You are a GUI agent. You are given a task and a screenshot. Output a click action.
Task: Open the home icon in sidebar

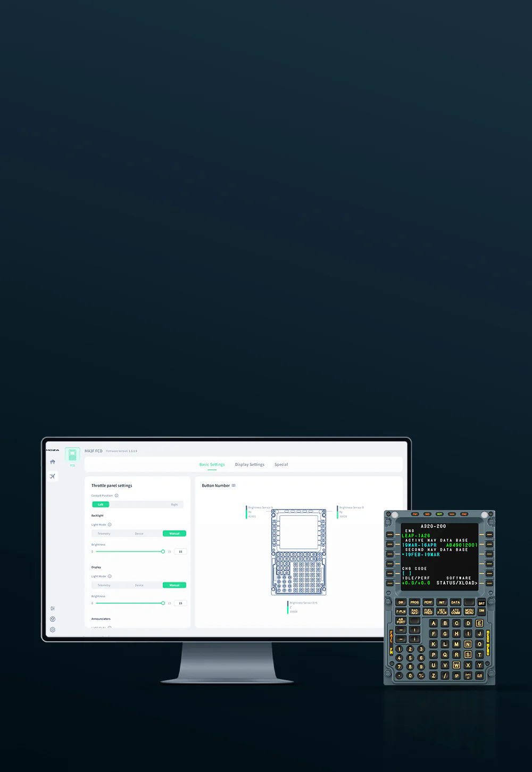(53, 462)
